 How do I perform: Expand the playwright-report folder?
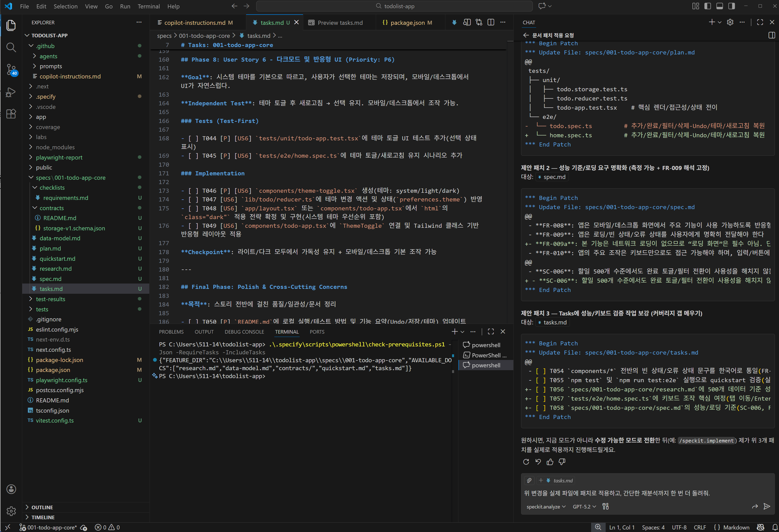[x=59, y=157]
